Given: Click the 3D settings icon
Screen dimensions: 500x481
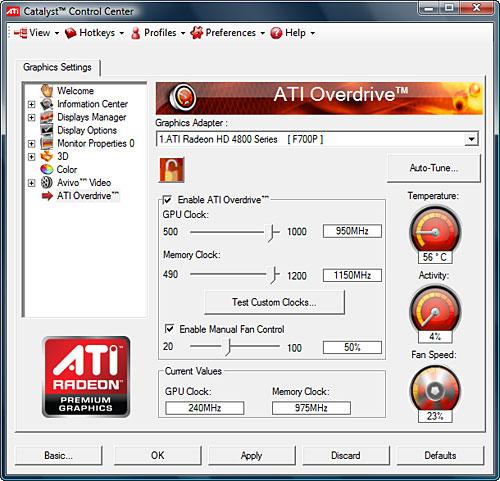Looking at the screenshot, I should click(47, 156).
